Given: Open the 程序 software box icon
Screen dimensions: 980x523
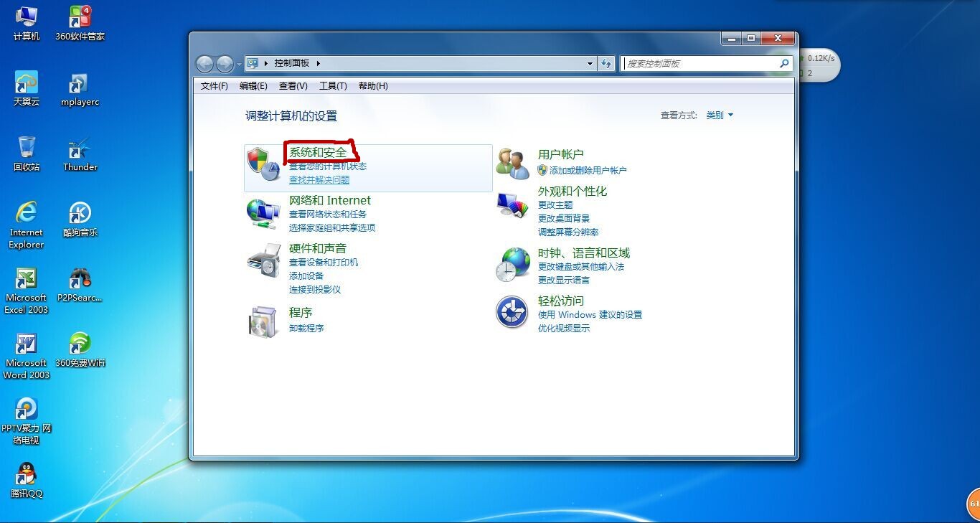Looking at the screenshot, I should tap(263, 321).
